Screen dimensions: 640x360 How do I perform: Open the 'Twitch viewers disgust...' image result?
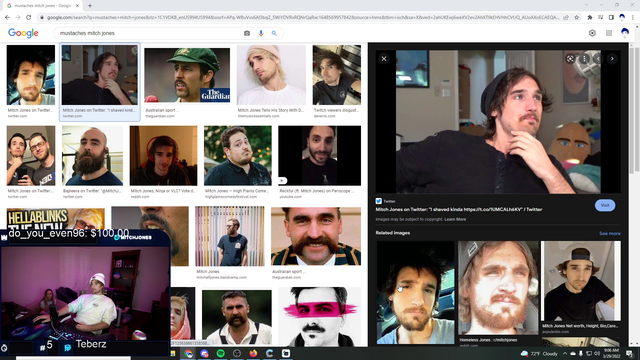337,75
